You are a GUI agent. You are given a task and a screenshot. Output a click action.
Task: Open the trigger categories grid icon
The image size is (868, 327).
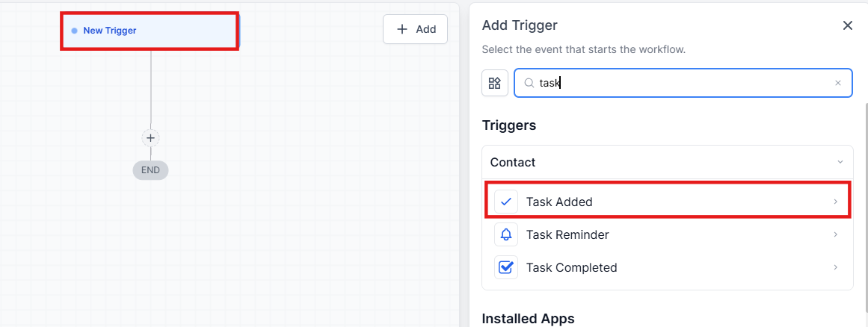(495, 83)
